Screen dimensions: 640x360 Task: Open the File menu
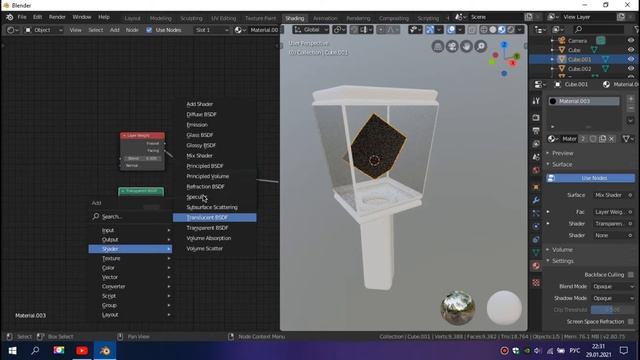click(x=22, y=17)
